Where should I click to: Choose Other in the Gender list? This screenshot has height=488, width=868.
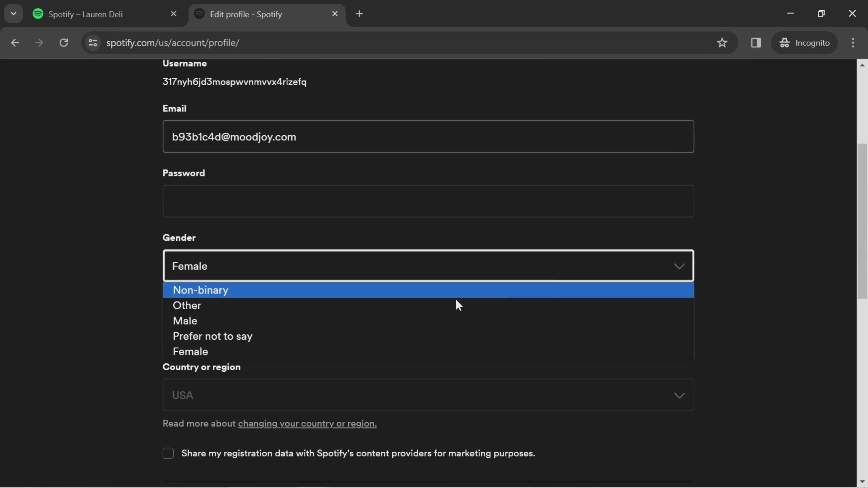tap(428, 306)
